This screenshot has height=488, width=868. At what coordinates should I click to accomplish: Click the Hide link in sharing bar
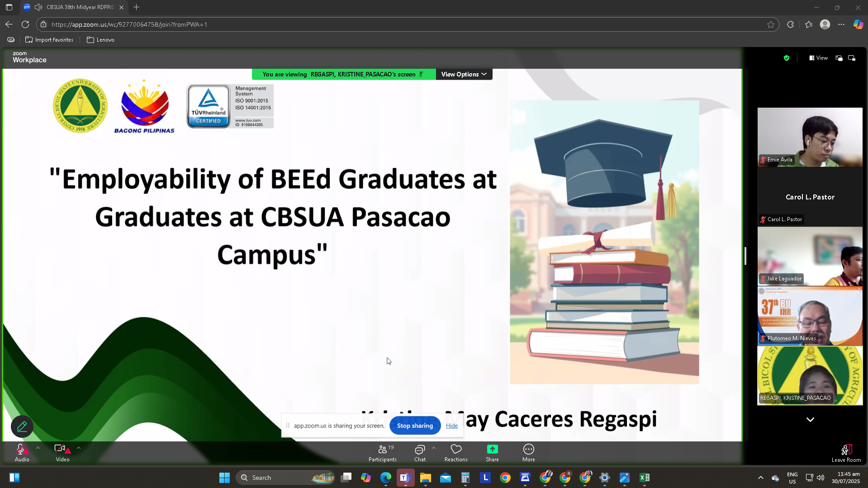[x=451, y=426]
